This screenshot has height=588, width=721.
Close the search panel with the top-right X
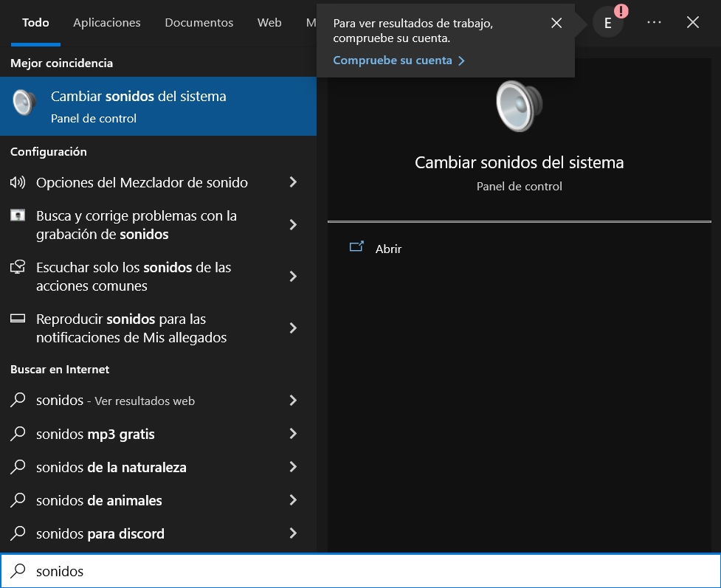click(x=693, y=22)
